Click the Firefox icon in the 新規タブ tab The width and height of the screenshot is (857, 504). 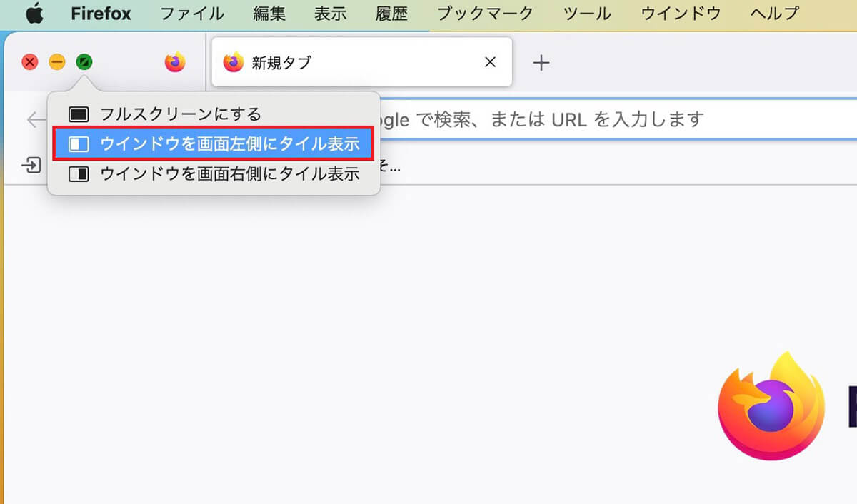(x=234, y=62)
